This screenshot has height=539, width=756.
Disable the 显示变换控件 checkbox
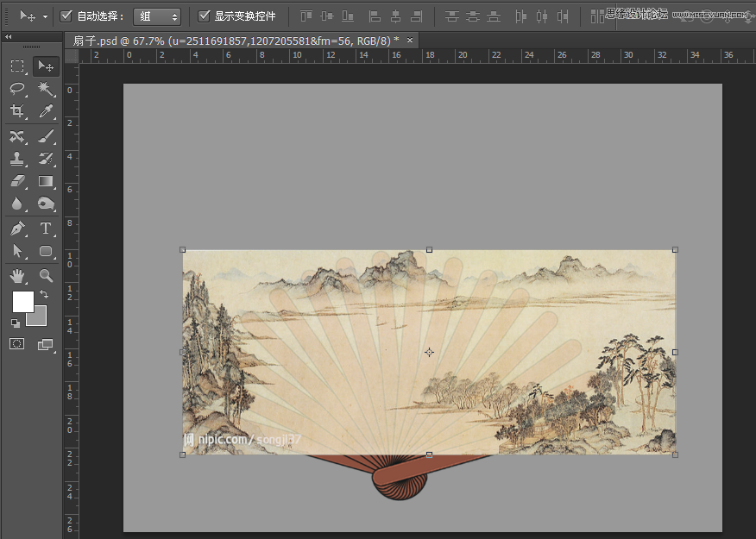tap(205, 16)
